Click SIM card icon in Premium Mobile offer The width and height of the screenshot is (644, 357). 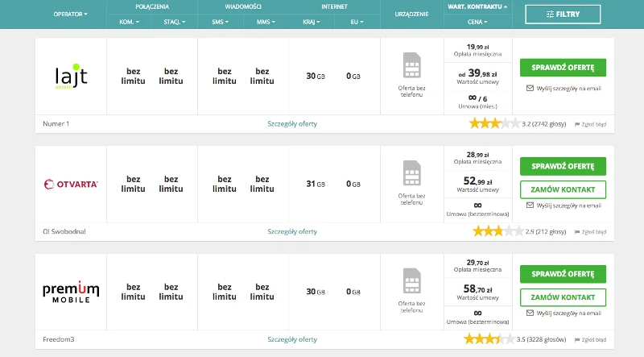tap(412, 281)
